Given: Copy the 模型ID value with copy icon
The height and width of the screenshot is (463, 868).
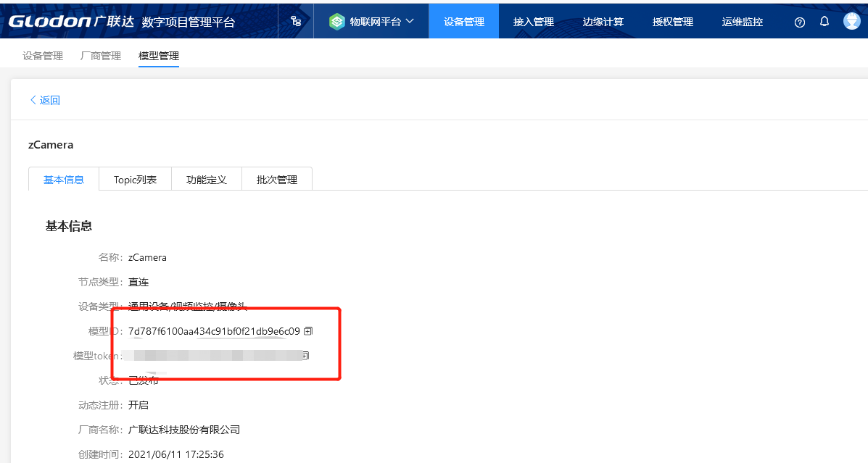Looking at the screenshot, I should [x=308, y=331].
